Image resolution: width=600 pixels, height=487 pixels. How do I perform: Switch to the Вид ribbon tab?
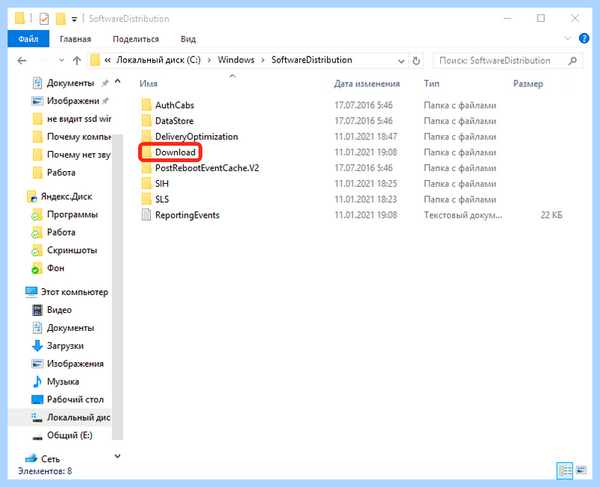[x=188, y=39]
